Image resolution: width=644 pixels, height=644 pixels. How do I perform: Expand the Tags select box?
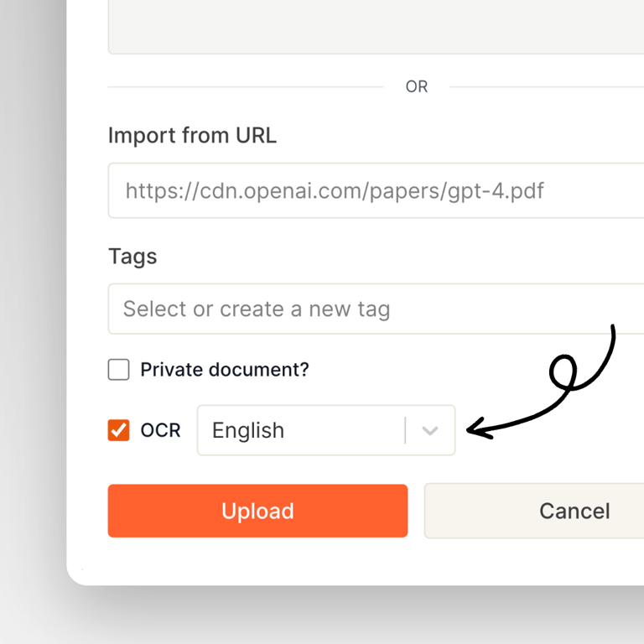(376, 309)
